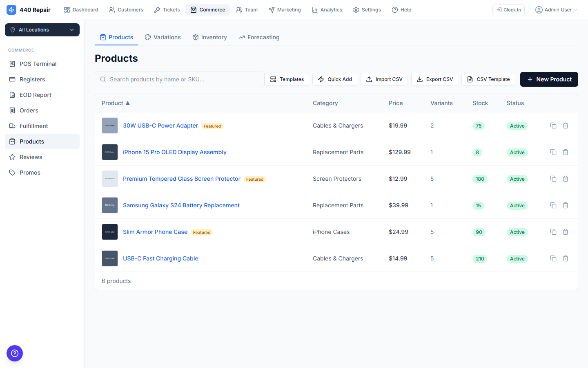Image resolution: width=588 pixels, height=368 pixels.
Task: Open the POS Terminal section
Action: pyautogui.click(x=38, y=63)
